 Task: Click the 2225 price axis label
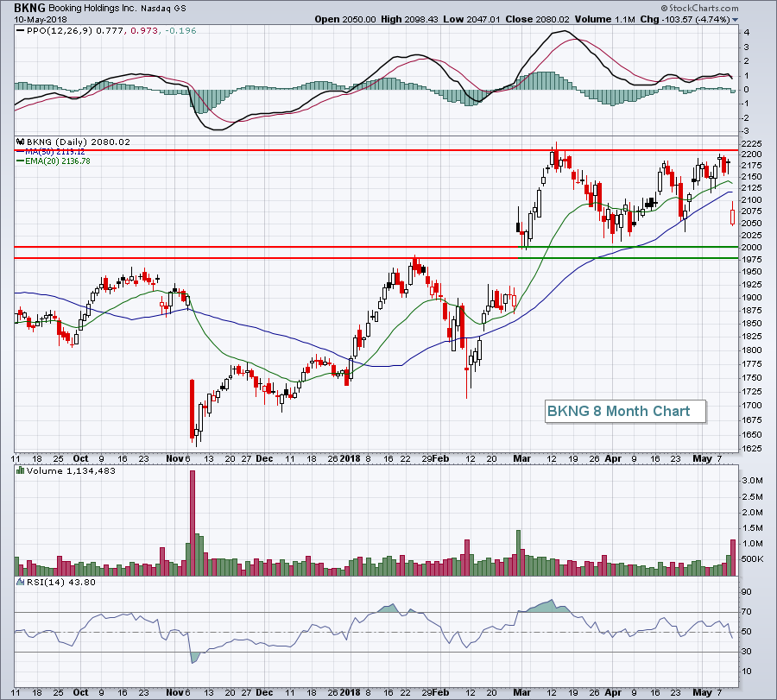[752, 143]
